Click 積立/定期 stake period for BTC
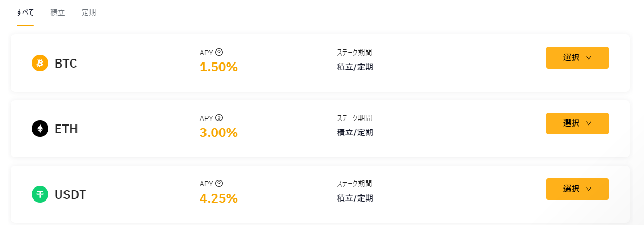 pyautogui.click(x=355, y=67)
